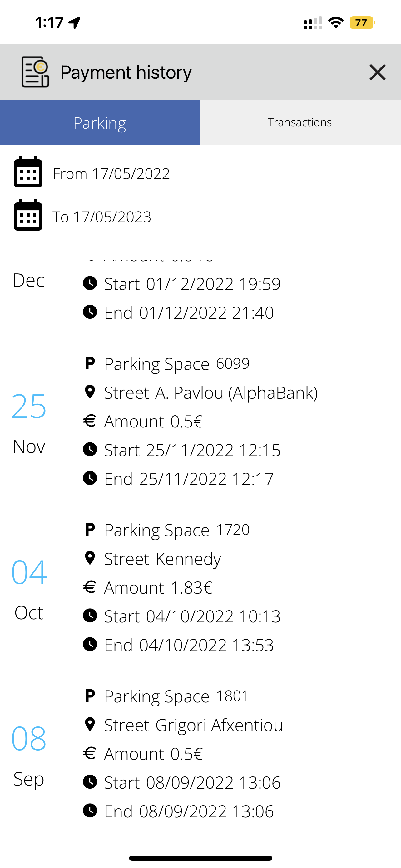The width and height of the screenshot is (401, 868).
Task: Tap the P icon beside Parking Space 6099
Action: (90, 364)
